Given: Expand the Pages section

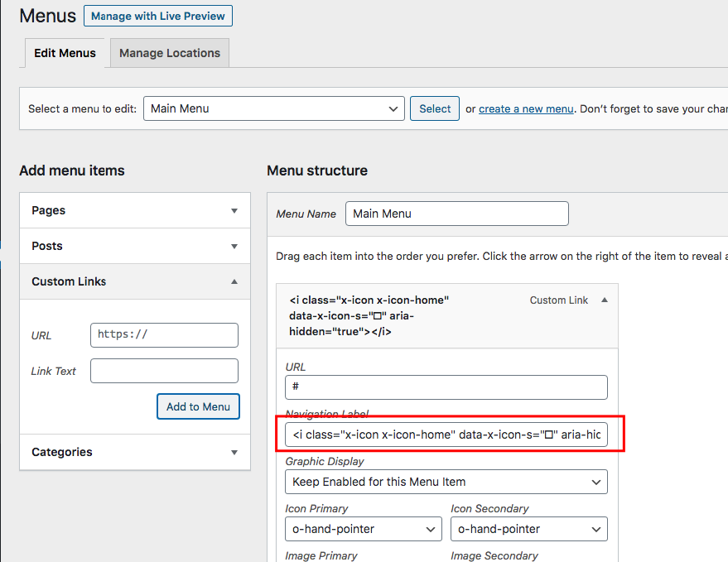Looking at the screenshot, I should tap(135, 210).
